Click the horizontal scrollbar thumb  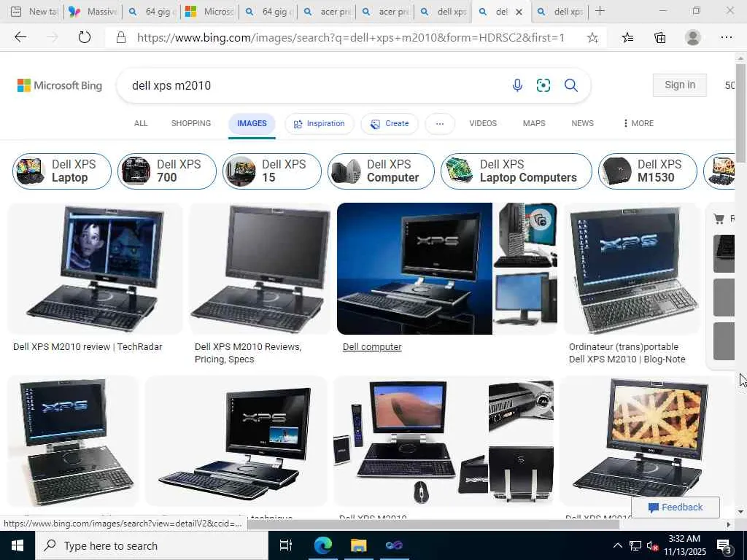coord(433,524)
